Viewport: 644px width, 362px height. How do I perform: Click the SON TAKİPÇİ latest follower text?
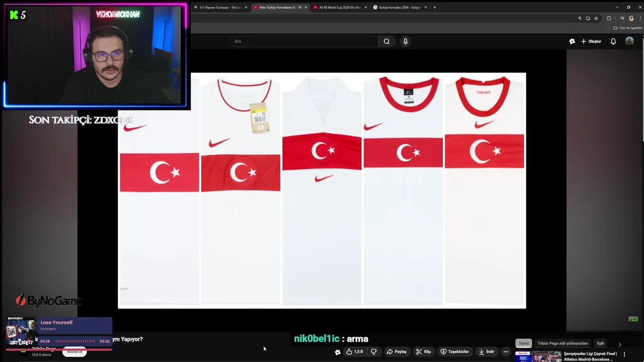coord(80,120)
